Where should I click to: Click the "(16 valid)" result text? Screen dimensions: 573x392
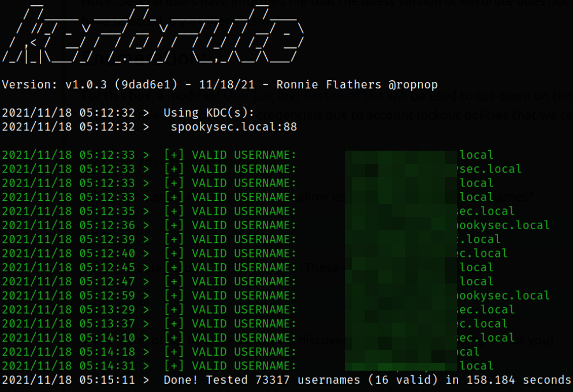pos(403,380)
